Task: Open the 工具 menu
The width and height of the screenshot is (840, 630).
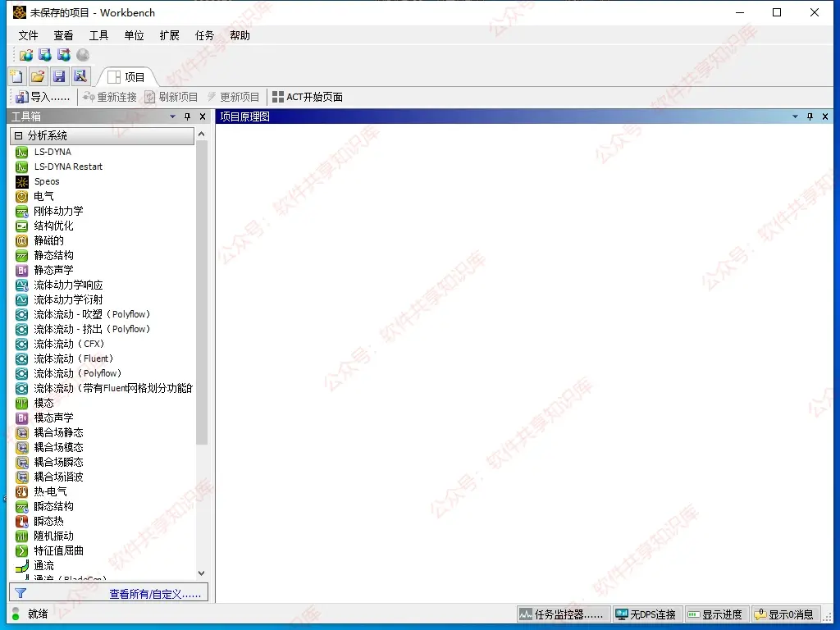Action: tap(98, 35)
